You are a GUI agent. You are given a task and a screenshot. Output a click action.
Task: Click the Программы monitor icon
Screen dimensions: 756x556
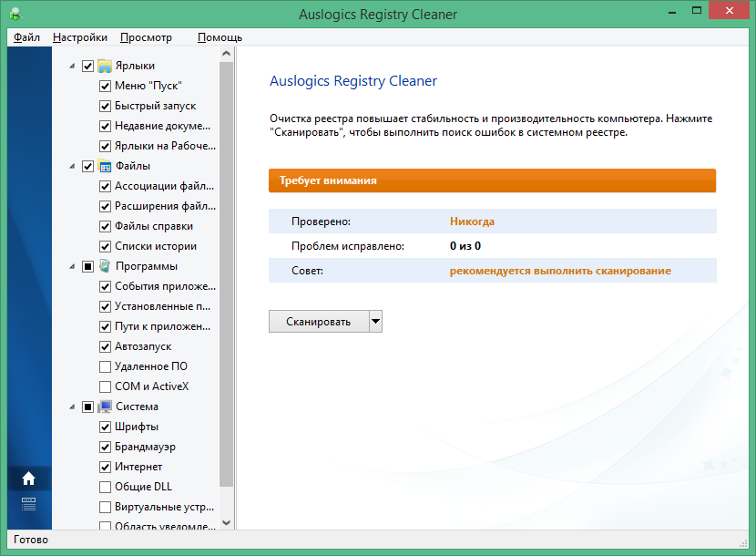coord(104,265)
